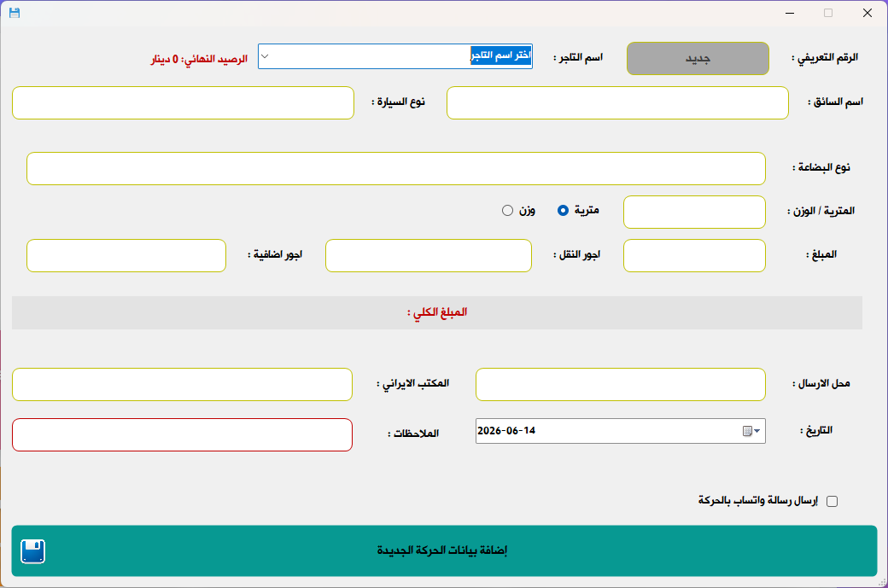
Task: Focus the نوع البضاعة input field
Action: pyautogui.click(x=396, y=169)
